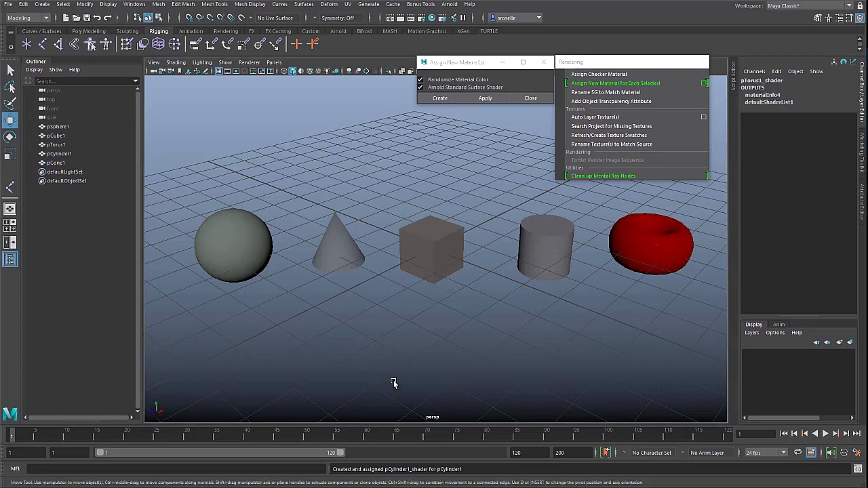
Task: Select pTorus1 in the Outliner
Action: pyautogui.click(x=56, y=144)
